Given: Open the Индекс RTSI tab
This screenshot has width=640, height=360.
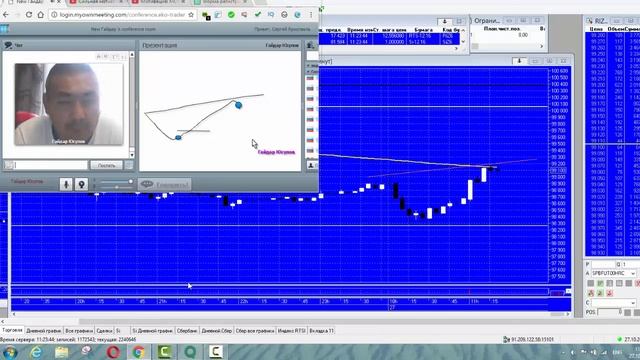Looking at the screenshot, I should pos(291,331).
